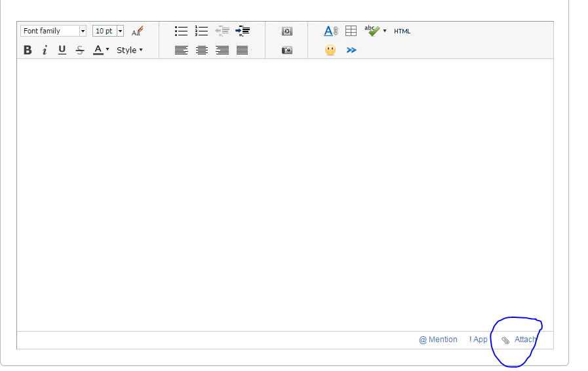The height and width of the screenshot is (371, 588).
Task: Justify the text fully
Action: 243,50
